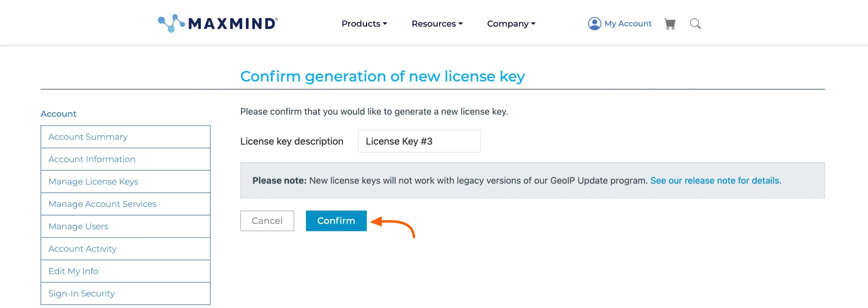Open Account Information page

(92, 159)
